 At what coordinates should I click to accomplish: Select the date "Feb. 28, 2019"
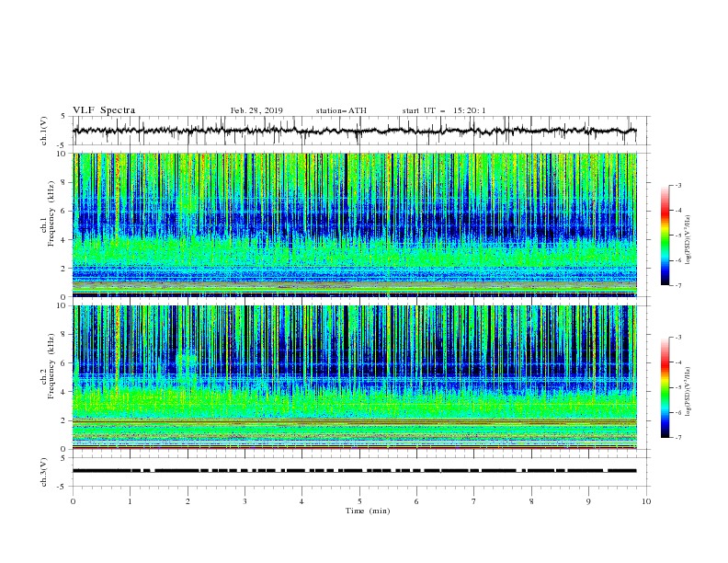[256, 110]
